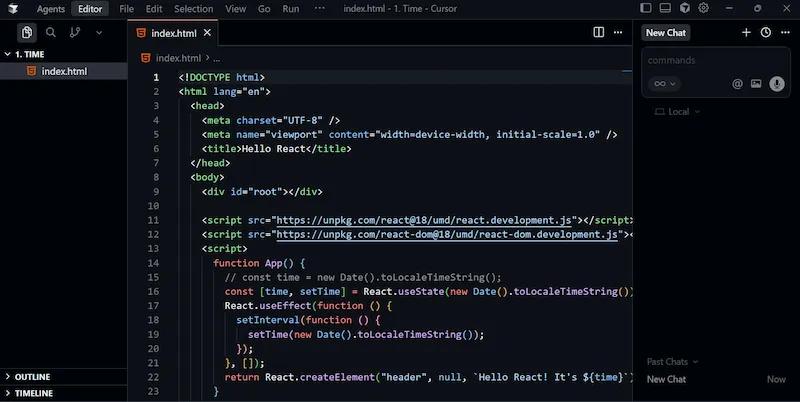Screen dimensions: 800x402
Task: Open the Local environment dropdown
Action: 678,112
